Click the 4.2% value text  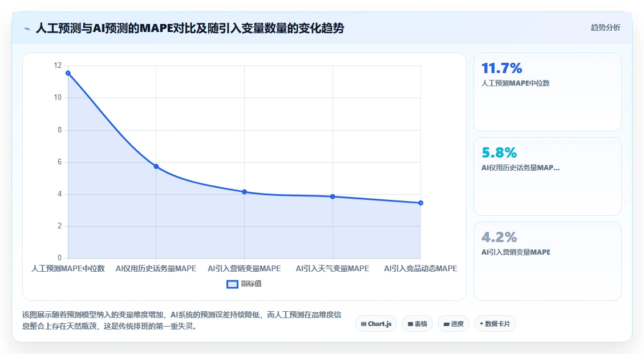click(x=499, y=237)
